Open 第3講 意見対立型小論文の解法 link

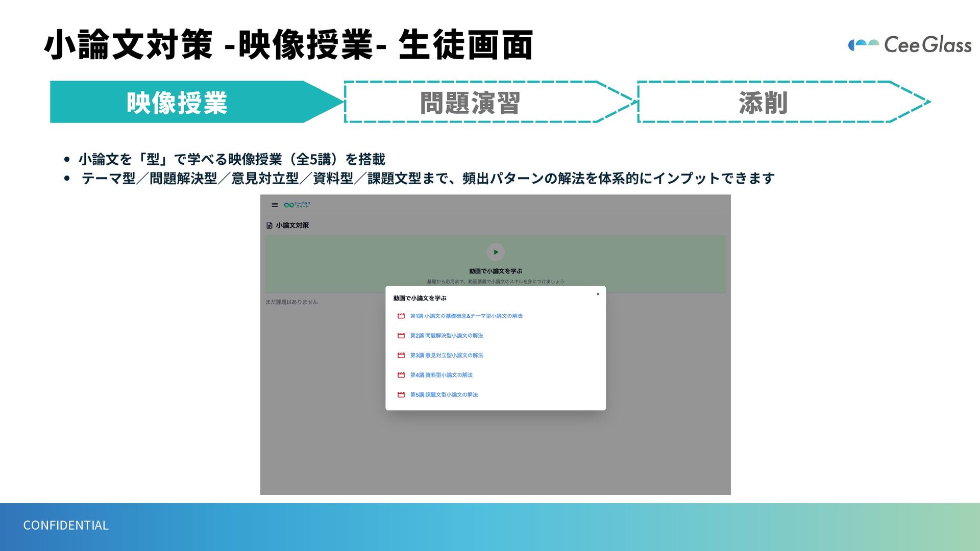[446, 356]
